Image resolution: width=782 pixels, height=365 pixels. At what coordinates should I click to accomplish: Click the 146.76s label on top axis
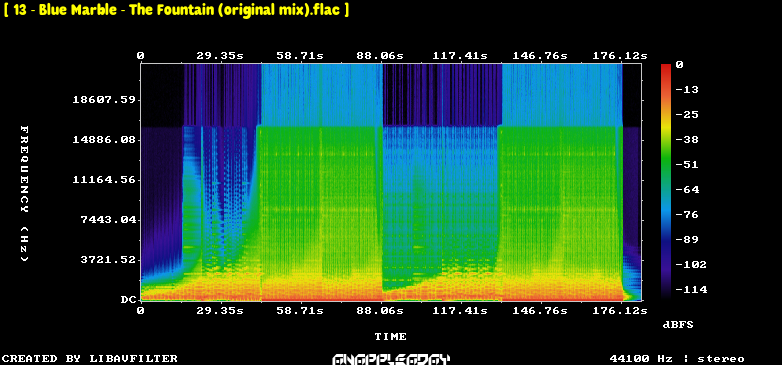tap(539, 56)
